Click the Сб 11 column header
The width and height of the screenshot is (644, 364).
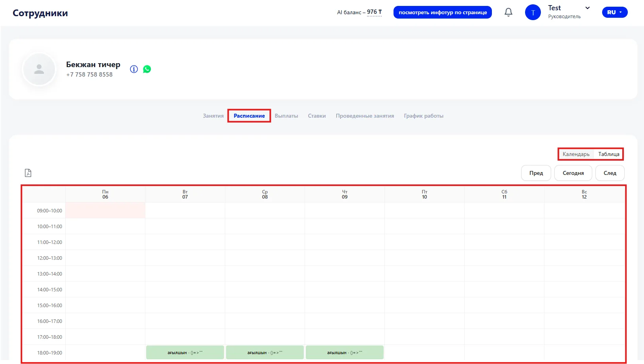coord(504,194)
